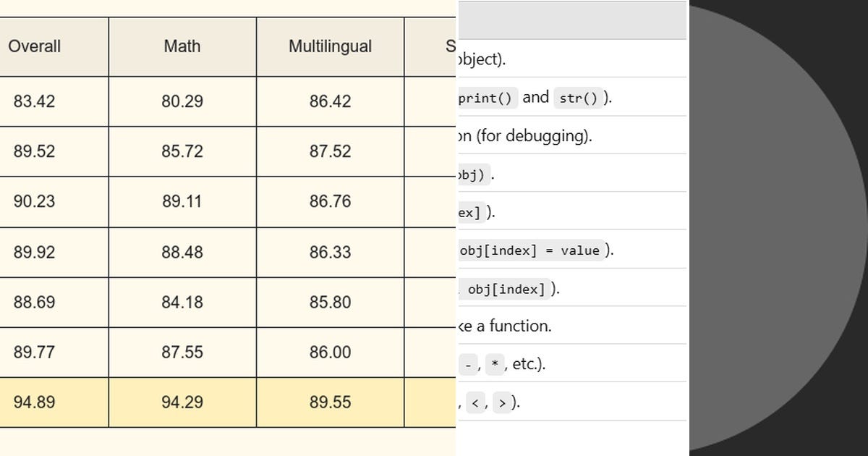868x456 pixels.
Task: Click the 83.42 Overall value
Action: 34,101
